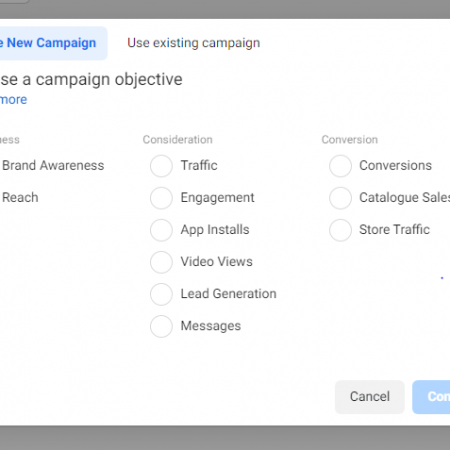This screenshot has width=450, height=450.
Task: Click the Store Traffic text label
Action: pyautogui.click(x=395, y=229)
